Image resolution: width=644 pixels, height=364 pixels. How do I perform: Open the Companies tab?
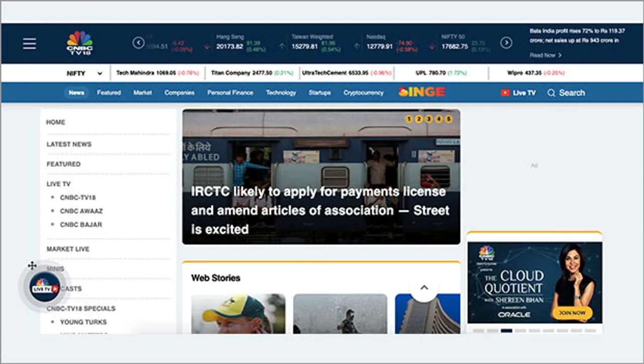[x=180, y=93]
